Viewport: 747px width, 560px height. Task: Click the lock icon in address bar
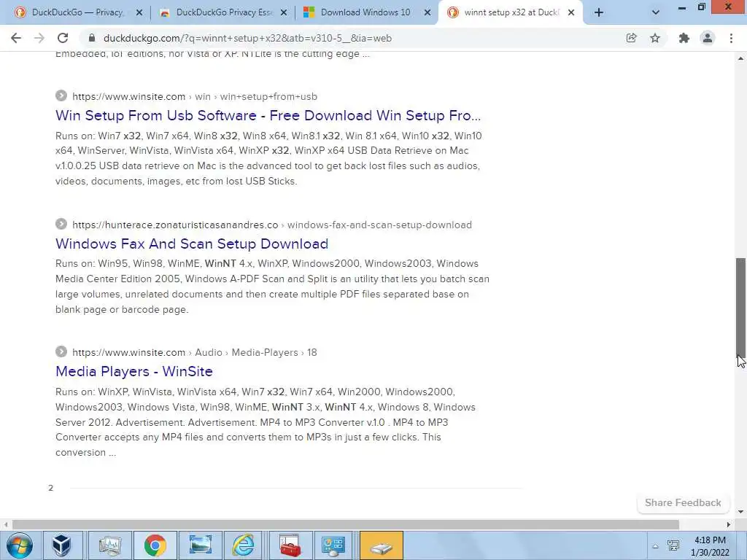92,38
